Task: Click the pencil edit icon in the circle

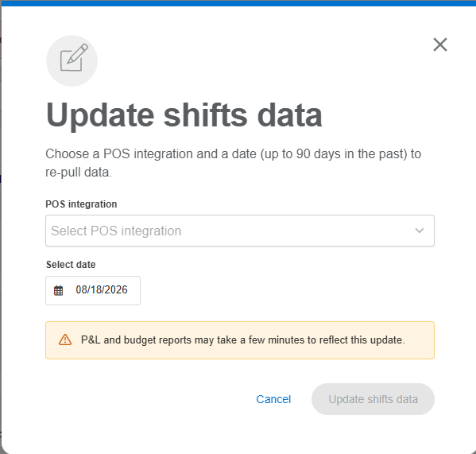Action: pyautogui.click(x=74, y=57)
